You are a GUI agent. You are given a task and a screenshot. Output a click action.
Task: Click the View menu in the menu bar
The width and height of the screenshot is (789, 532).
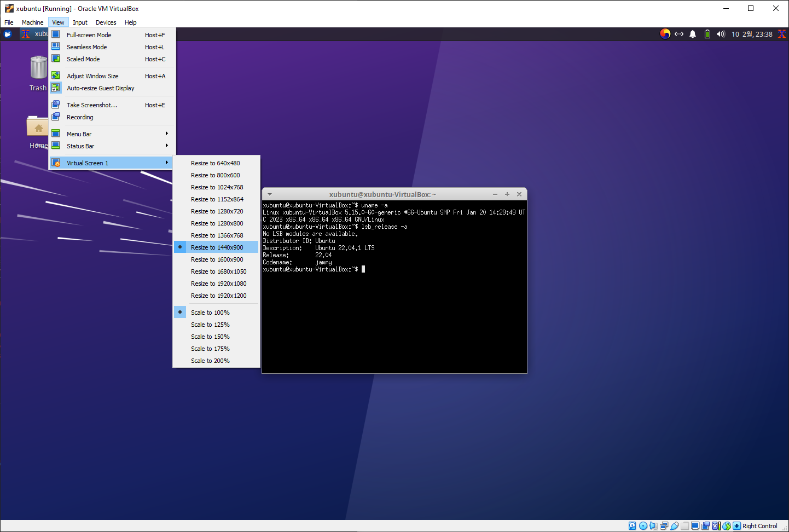click(x=58, y=22)
